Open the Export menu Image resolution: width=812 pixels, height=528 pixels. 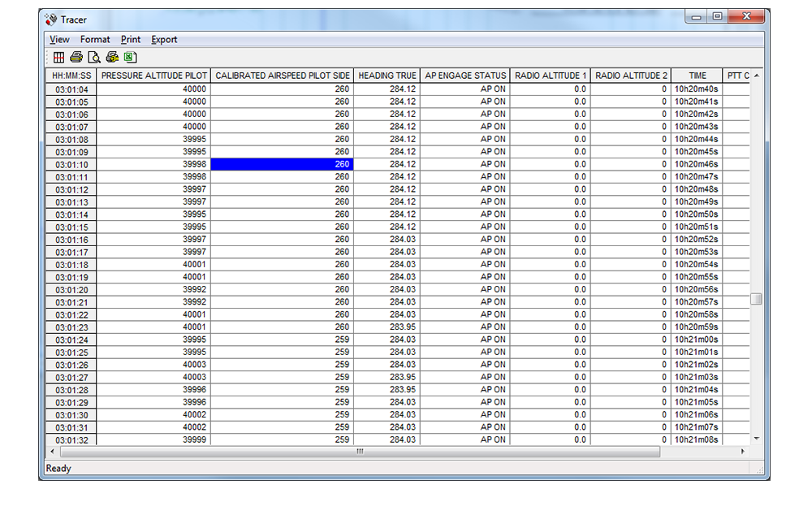click(164, 39)
